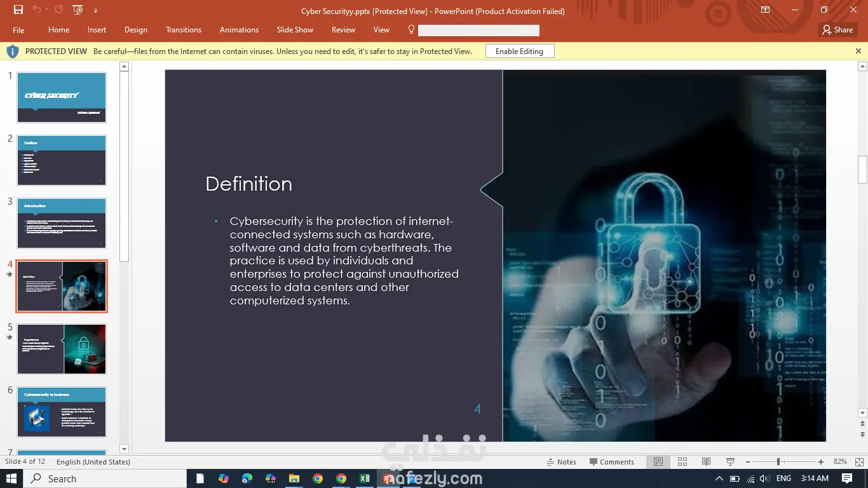Show hidden system tray icons chevron
This screenshot has width=868, height=488.
click(x=719, y=478)
